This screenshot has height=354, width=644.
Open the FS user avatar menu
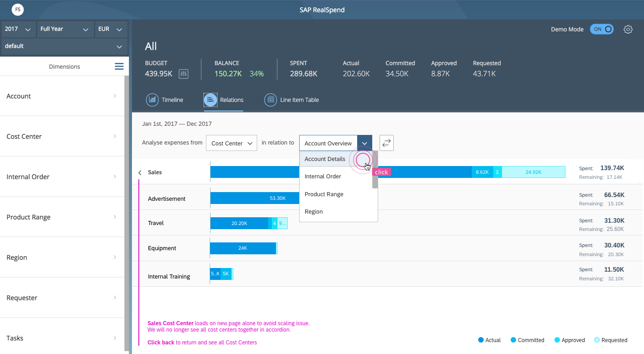click(18, 10)
